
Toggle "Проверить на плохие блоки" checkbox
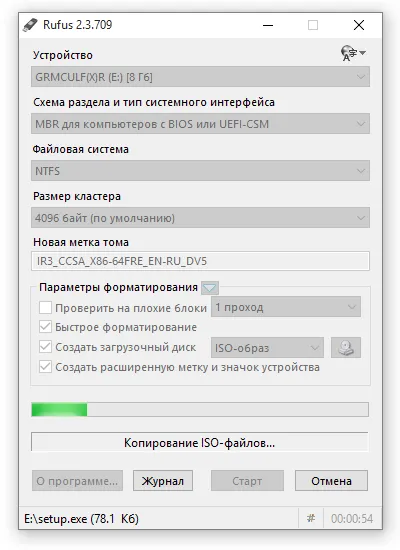coord(45,308)
